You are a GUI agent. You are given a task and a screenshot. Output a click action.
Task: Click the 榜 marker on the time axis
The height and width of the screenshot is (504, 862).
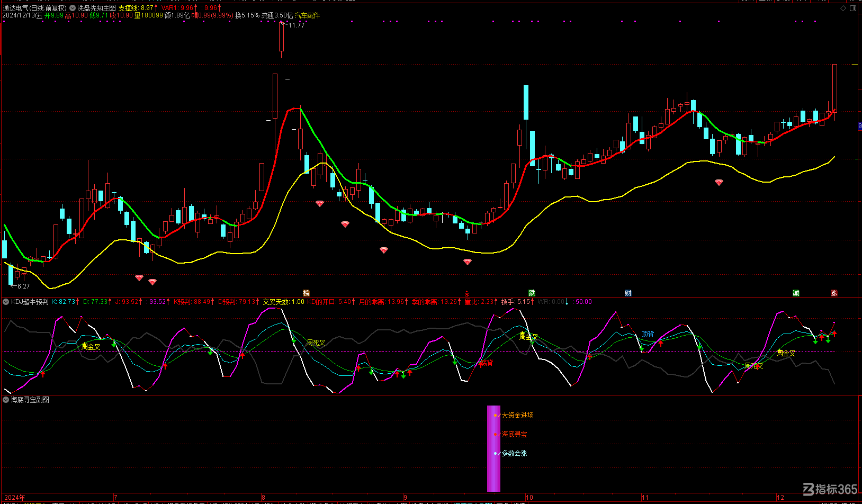point(306,293)
